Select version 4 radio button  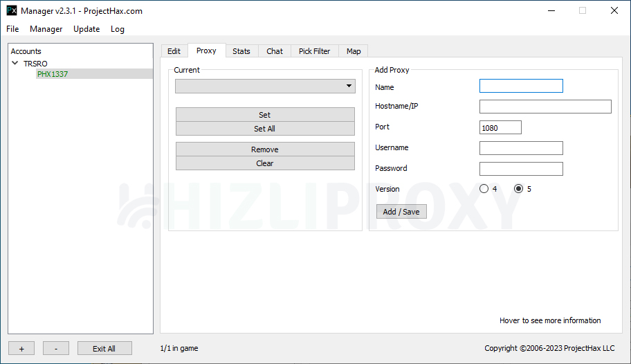pyautogui.click(x=484, y=189)
